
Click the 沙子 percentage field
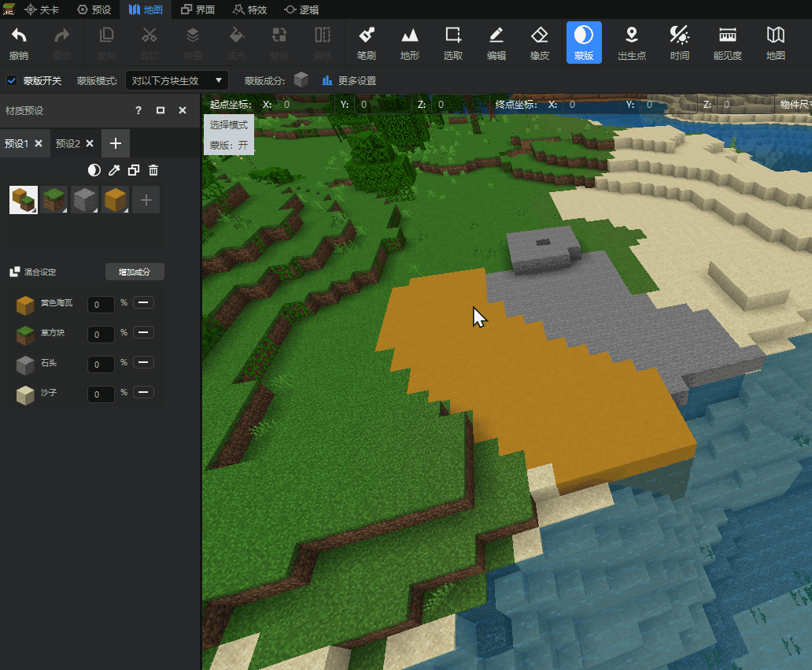tap(101, 394)
